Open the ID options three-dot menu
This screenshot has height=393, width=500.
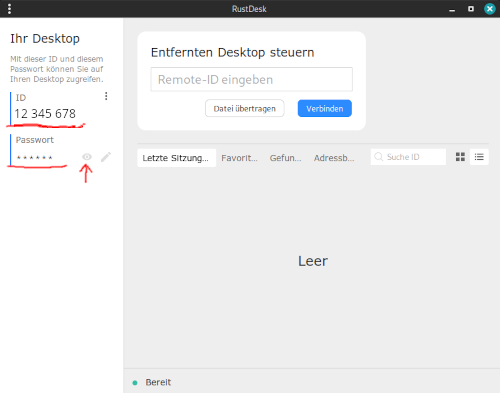tap(106, 96)
